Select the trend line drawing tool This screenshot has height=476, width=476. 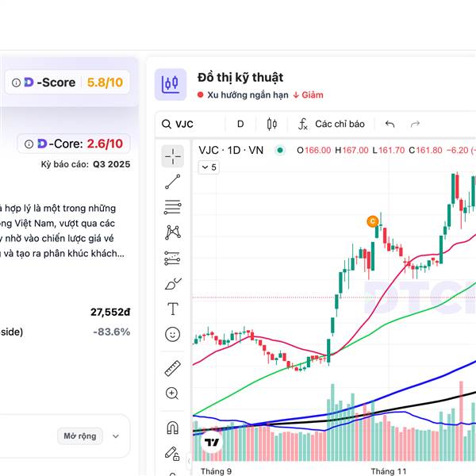point(172,182)
